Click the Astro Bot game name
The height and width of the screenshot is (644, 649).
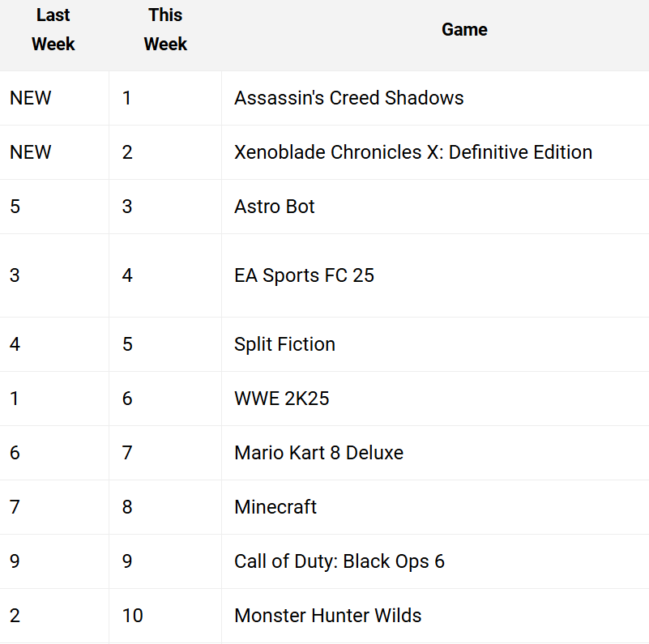[x=275, y=207]
